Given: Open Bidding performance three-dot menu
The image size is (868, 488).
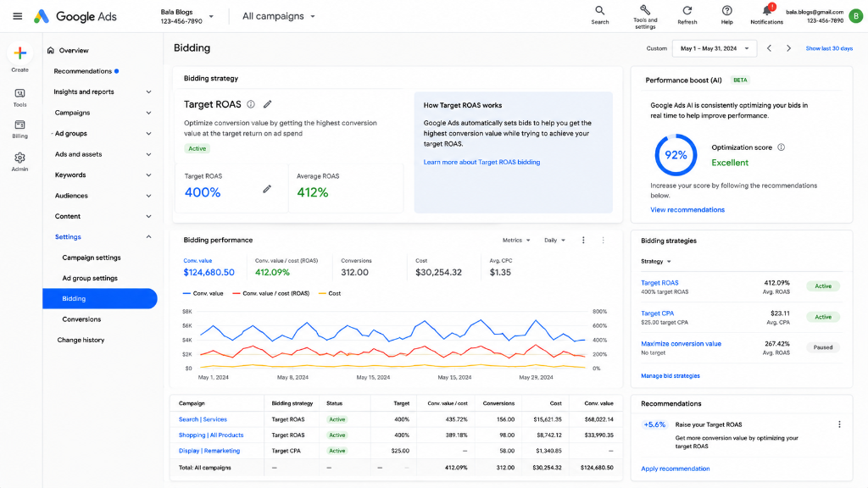Looking at the screenshot, I should pos(583,240).
